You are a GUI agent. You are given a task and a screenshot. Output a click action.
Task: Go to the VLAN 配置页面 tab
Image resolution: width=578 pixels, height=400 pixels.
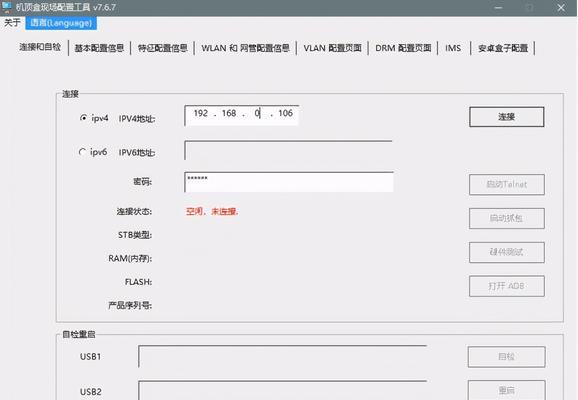332,48
